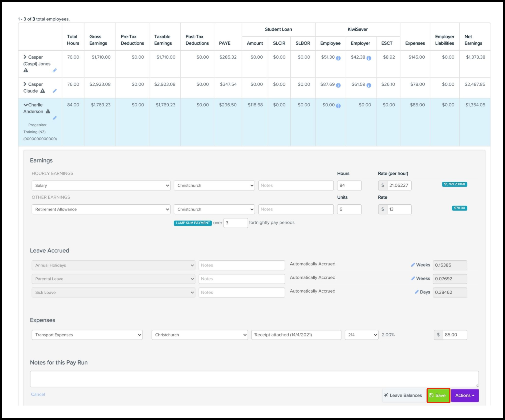Click the Cancel link
Image resolution: width=505 pixels, height=420 pixels.
coord(38,394)
